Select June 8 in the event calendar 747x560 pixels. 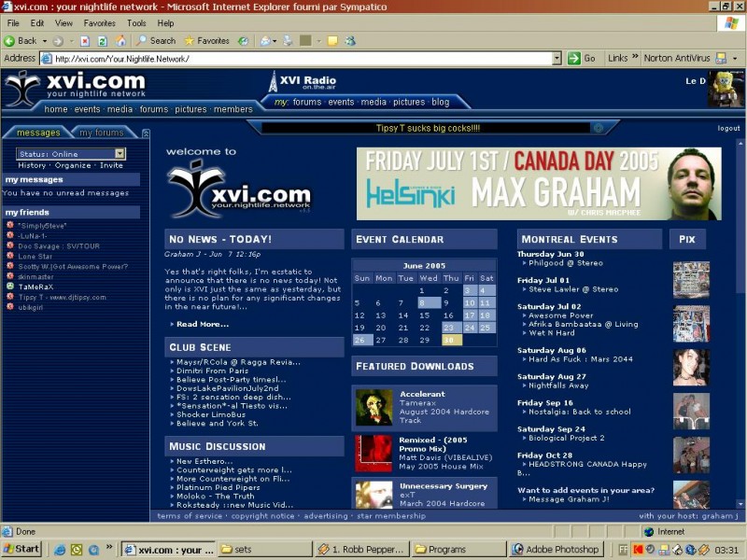[x=428, y=302]
